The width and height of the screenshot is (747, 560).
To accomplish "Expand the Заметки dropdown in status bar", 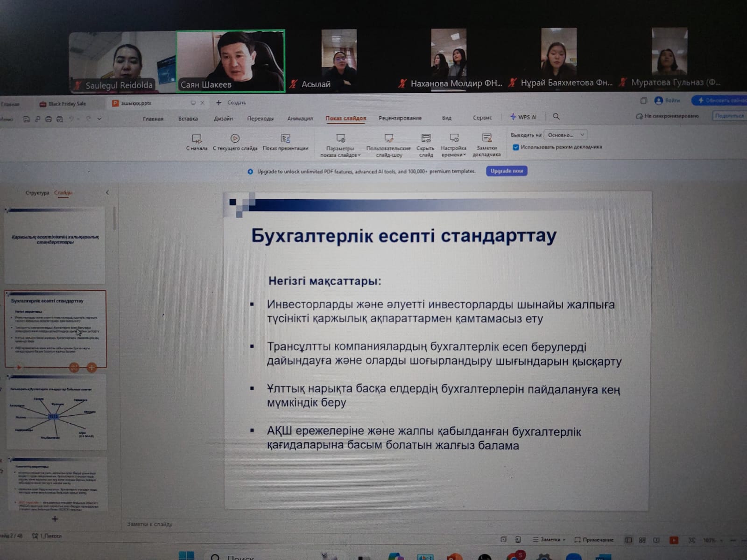I will pos(549,539).
